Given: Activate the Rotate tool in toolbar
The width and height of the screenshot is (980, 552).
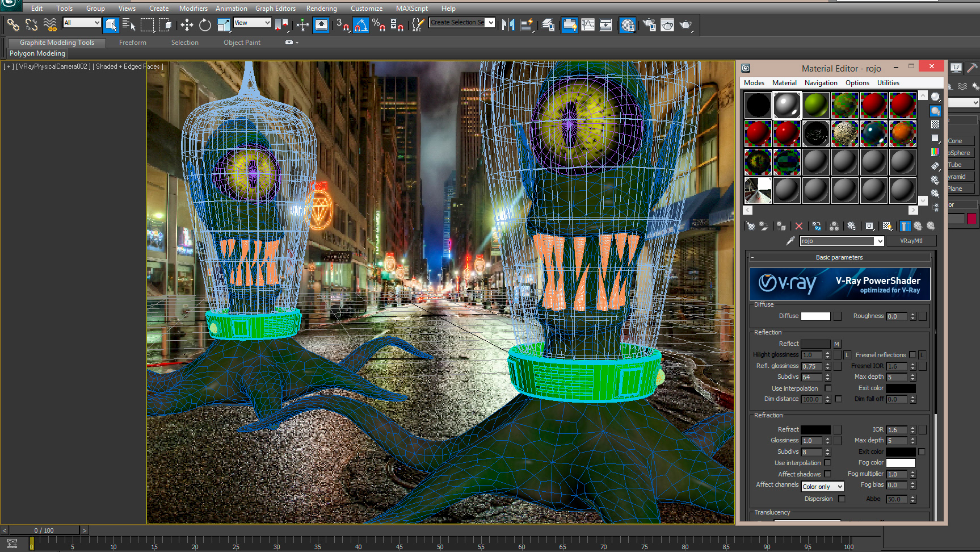Looking at the screenshot, I should pyautogui.click(x=205, y=25).
